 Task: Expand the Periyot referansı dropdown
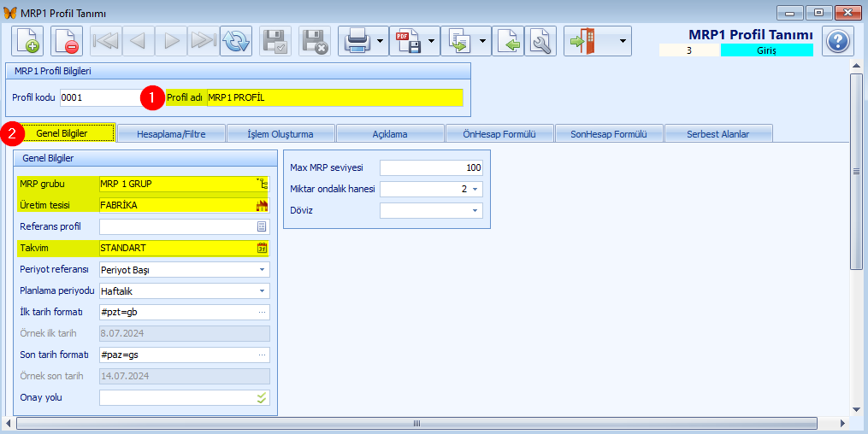click(262, 269)
